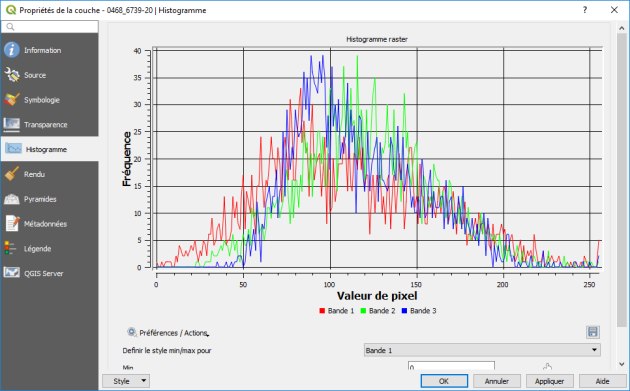Click the Aide button
Viewport: 630px width, 391px height.
pos(602,381)
